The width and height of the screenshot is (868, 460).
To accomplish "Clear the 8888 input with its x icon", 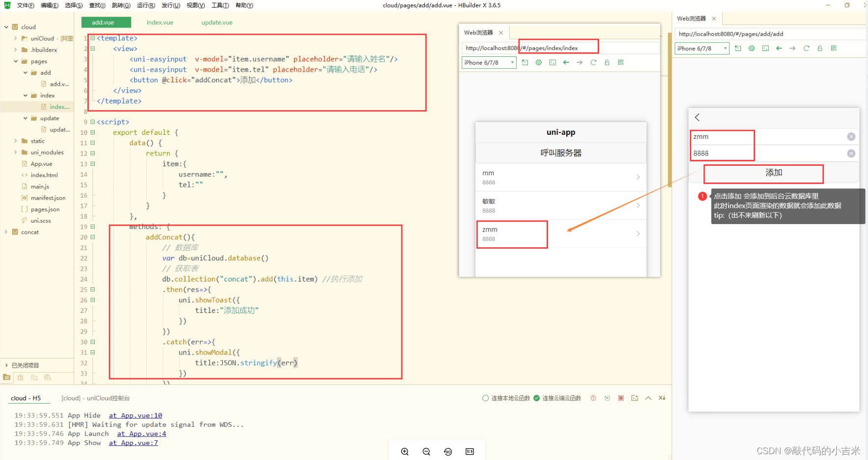I will [x=851, y=153].
